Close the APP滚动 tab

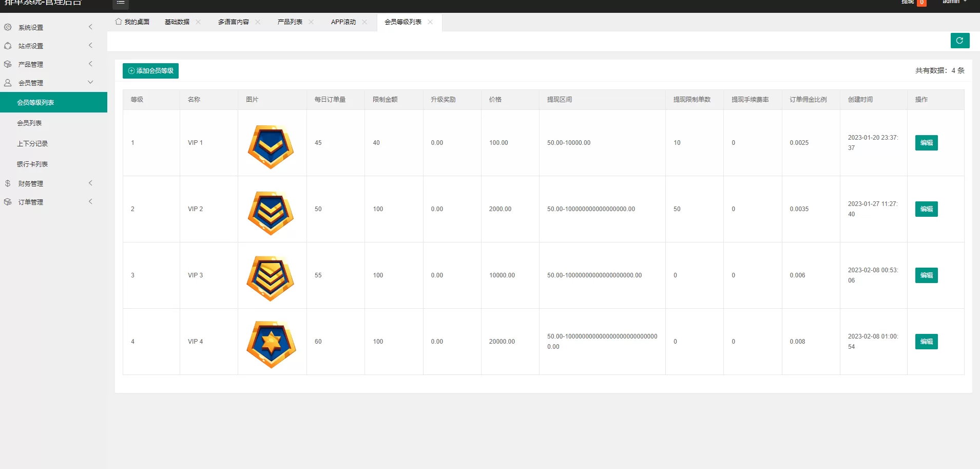pos(364,22)
